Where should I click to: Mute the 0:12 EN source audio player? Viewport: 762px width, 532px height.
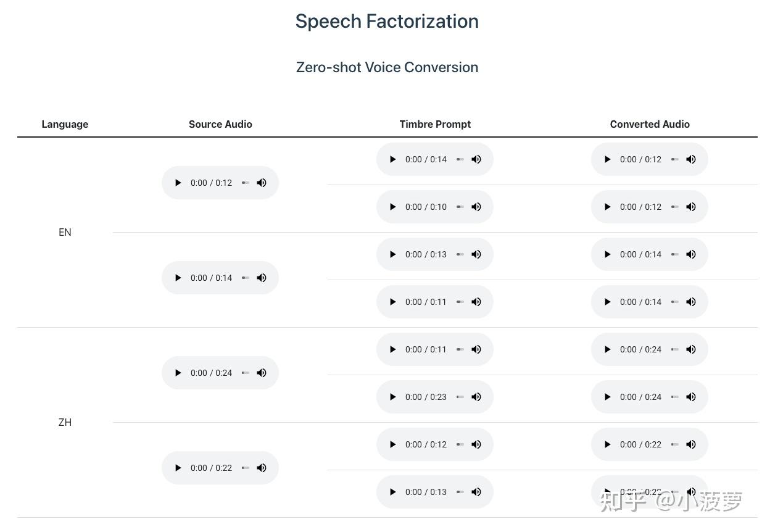pyautogui.click(x=262, y=183)
